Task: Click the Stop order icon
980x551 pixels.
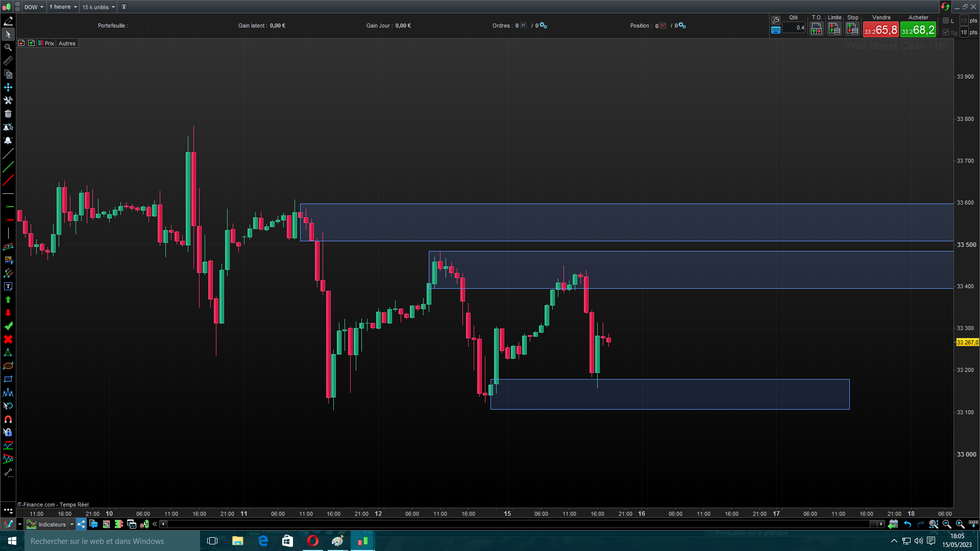Action: point(852,29)
